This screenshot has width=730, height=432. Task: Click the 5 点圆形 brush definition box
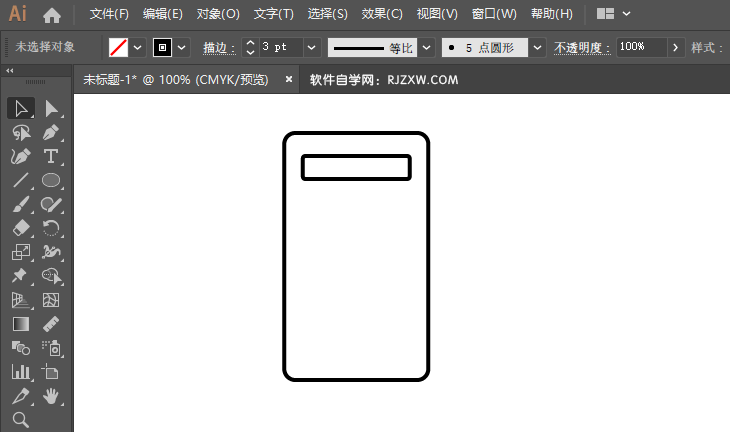485,47
